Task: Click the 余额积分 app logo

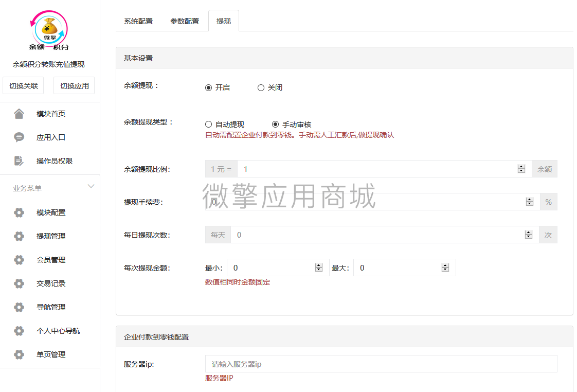Action: (49, 30)
